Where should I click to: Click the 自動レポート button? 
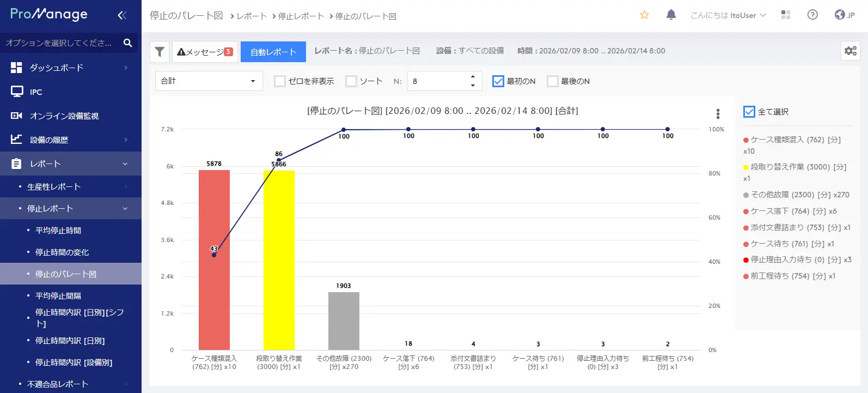[273, 52]
